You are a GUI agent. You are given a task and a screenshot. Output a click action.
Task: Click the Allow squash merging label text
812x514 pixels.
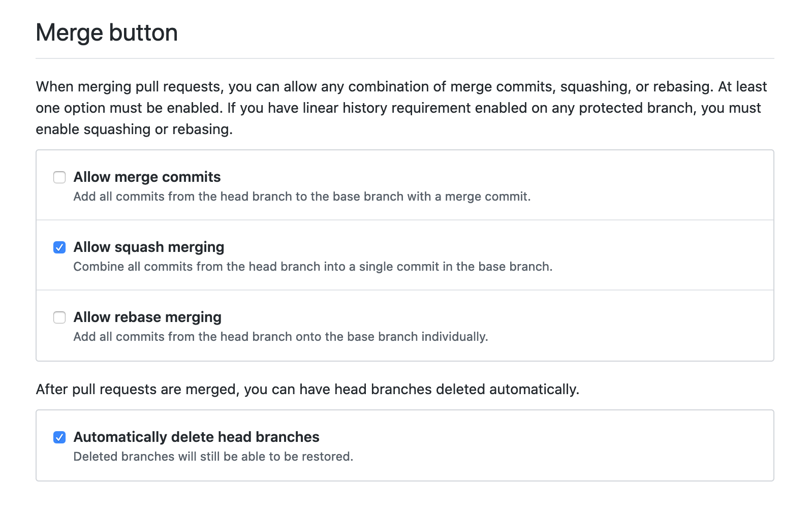pyautogui.click(x=149, y=247)
